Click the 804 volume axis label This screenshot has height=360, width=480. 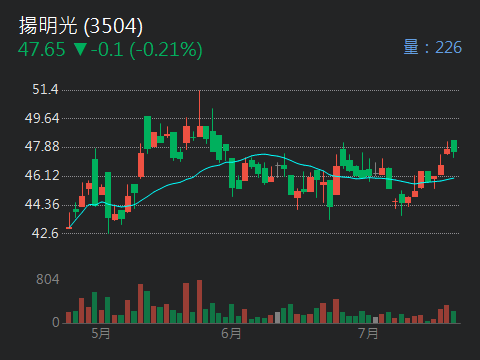pos(48,279)
